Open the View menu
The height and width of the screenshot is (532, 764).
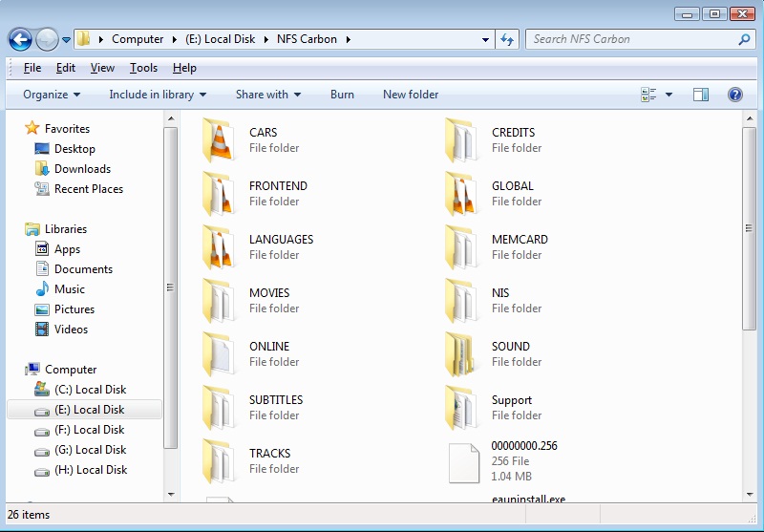pos(102,68)
